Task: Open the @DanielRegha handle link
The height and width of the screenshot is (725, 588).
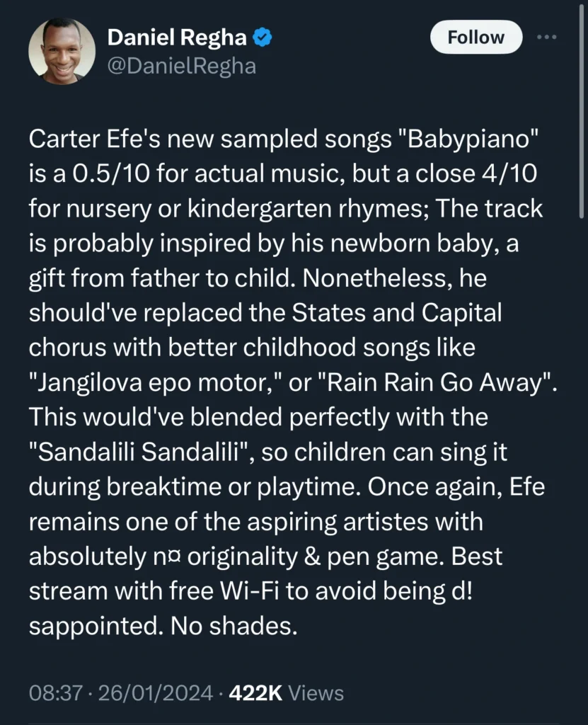Action: pos(183,66)
